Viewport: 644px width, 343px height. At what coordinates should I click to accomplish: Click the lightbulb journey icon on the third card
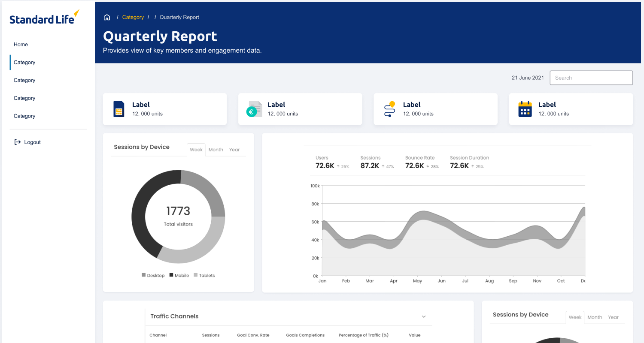coord(389,109)
